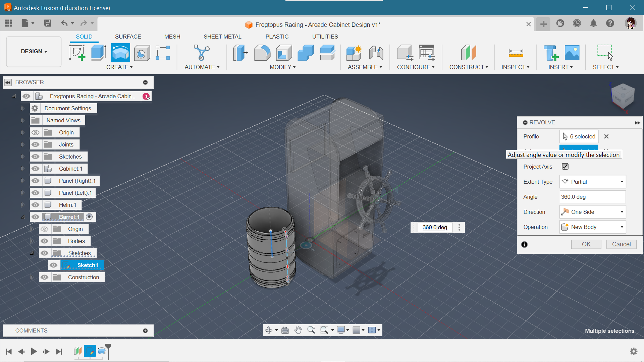Click the active Revolve tool icon
Image resolution: width=644 pixels, height=362 pixels.
(x=120, y=53)
